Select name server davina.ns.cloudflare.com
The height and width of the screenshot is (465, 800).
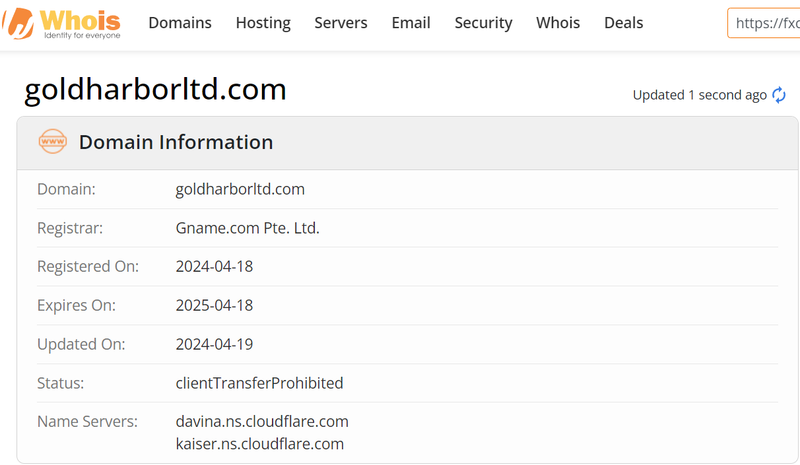click(262, 422)
